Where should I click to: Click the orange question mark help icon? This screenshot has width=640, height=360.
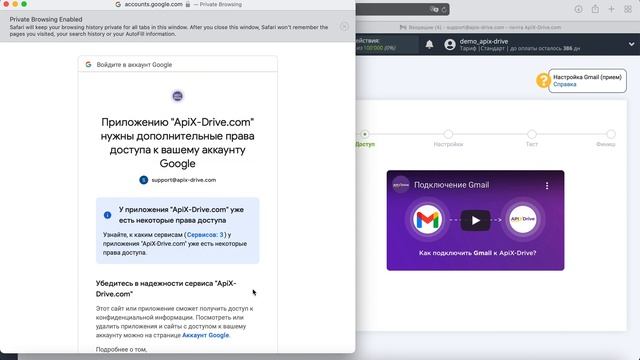543,80
